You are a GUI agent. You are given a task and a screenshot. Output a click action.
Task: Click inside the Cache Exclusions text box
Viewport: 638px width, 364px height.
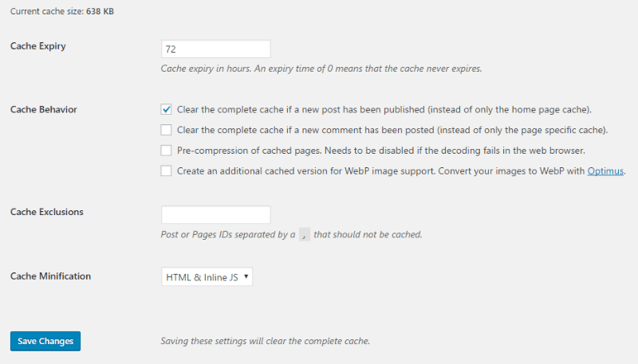pyautogui.click(x=215, y=214)
